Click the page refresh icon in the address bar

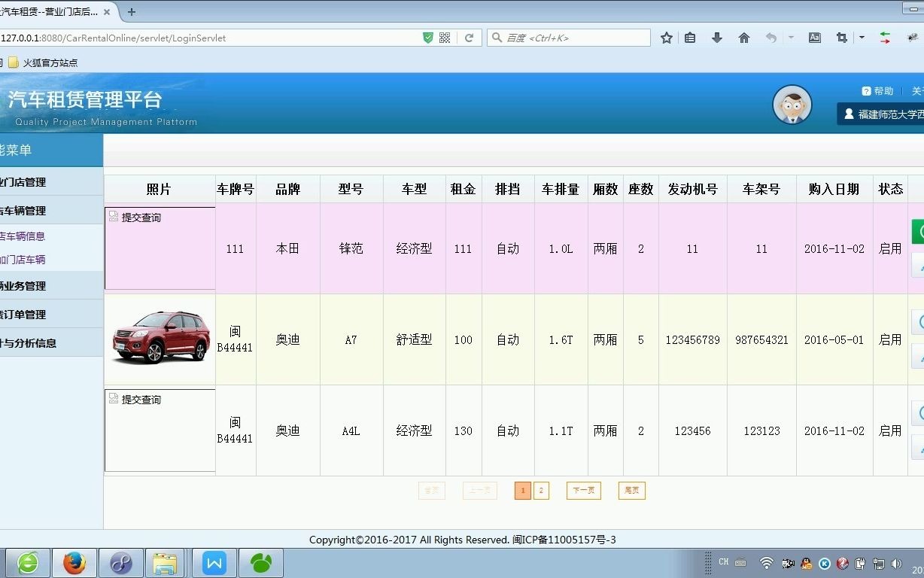tap(470, 37)
